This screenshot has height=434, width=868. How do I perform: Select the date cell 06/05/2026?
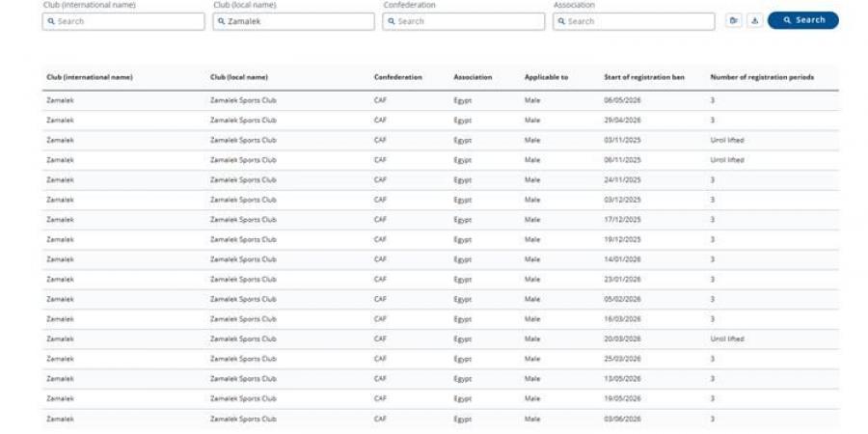(622, 100)
